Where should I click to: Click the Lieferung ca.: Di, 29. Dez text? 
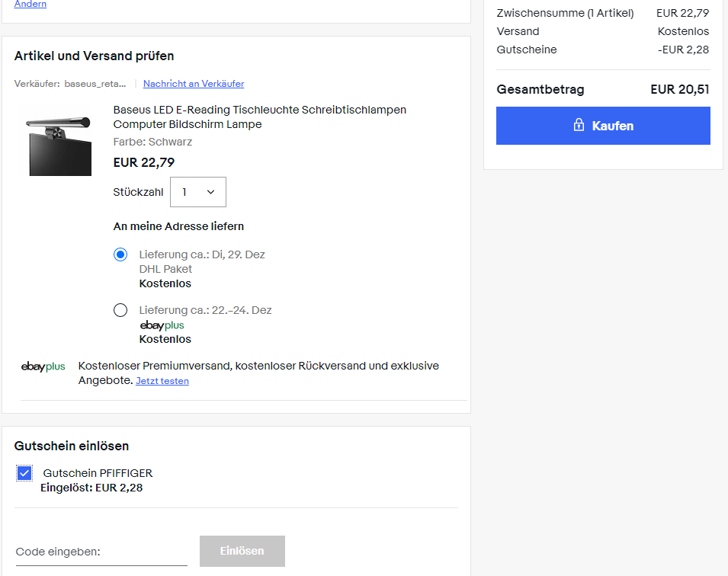[x=202, y=254]
